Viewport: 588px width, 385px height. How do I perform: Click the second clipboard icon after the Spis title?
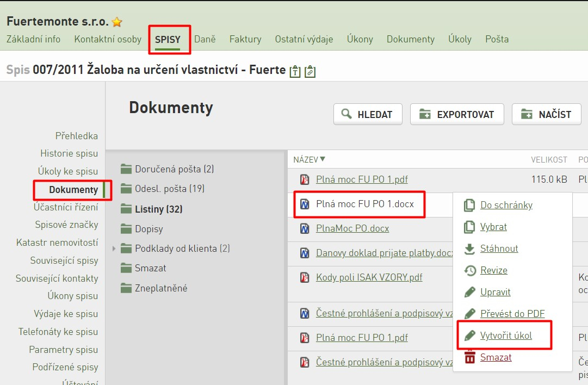(310, 71)
